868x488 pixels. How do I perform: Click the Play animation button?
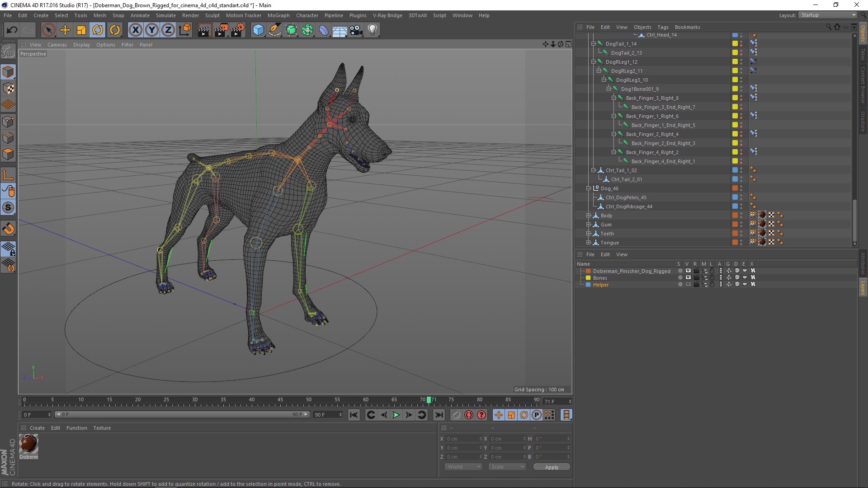pos(396,414)
